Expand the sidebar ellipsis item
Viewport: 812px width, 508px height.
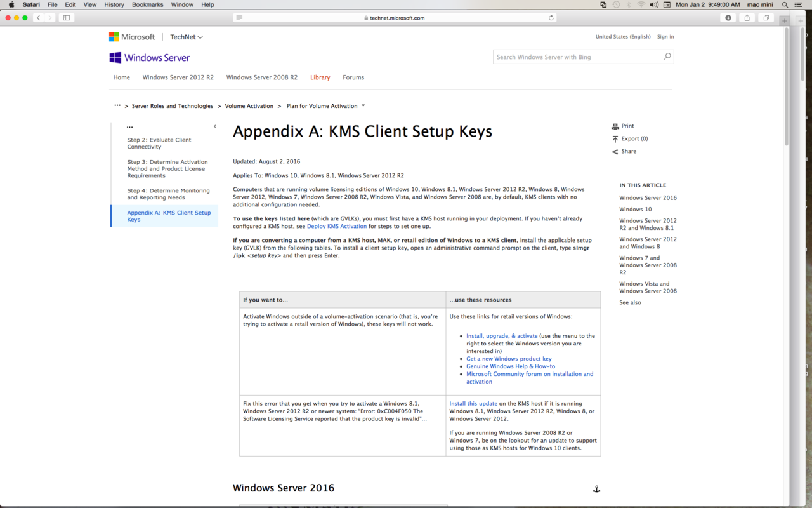click(x=129, y=127)
